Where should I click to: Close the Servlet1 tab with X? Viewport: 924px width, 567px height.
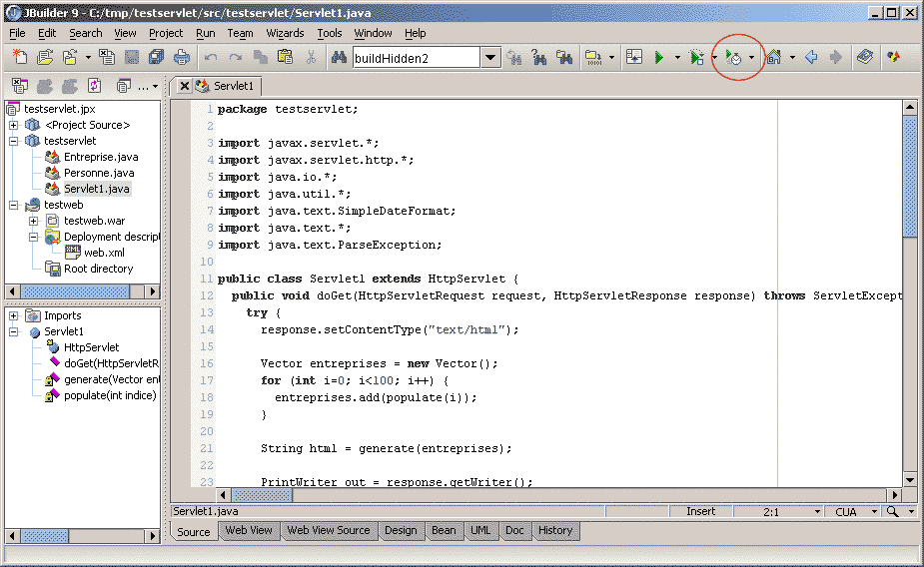185,87
